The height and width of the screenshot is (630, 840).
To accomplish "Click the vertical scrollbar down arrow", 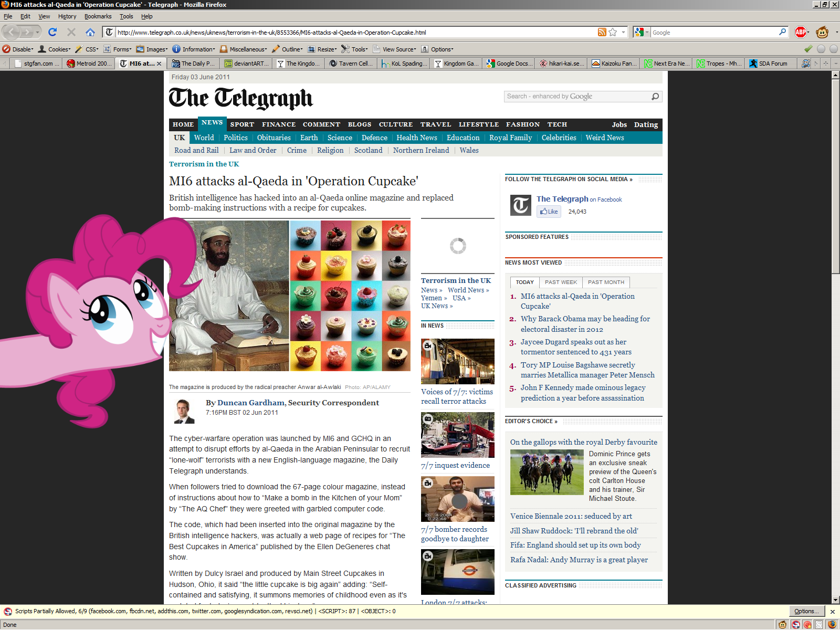I will 835,600.
